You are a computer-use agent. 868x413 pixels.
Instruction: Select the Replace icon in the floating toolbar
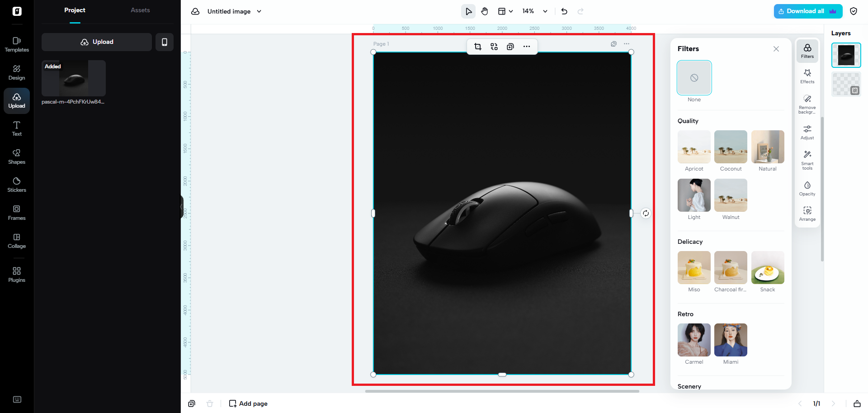click(x=494, y=46)
